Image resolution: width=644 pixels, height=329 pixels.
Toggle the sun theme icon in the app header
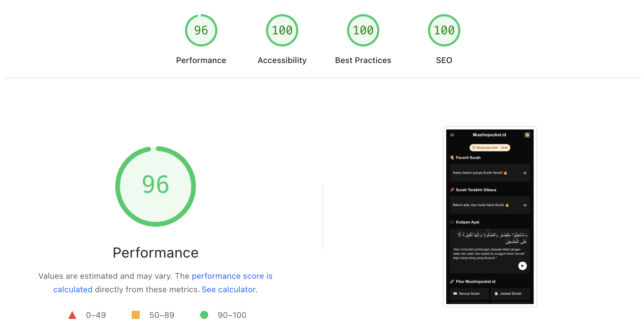[x=527, y=135]
